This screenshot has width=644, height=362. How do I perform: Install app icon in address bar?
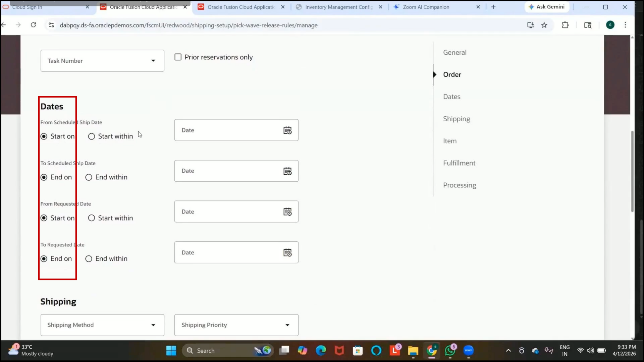tap(530, 25)
